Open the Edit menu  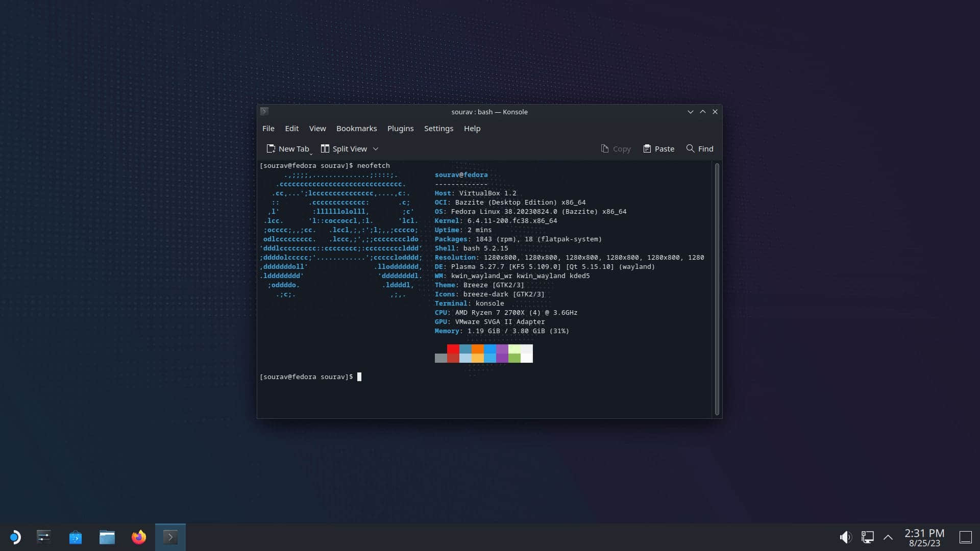tap(291, 129)
